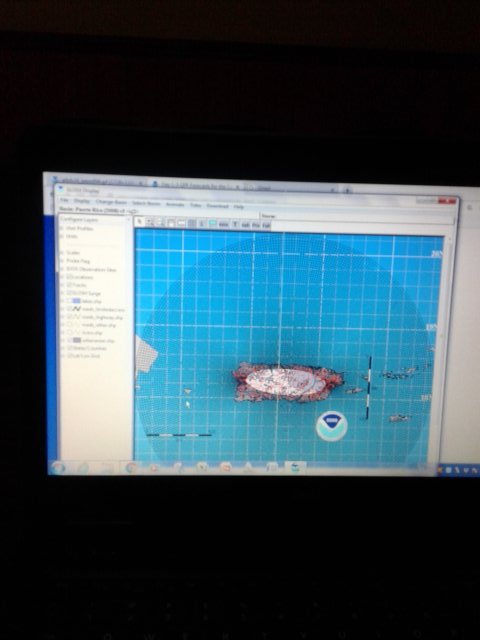Expand the Probe Flag row
Image resolution: width=480 pixels, height=640 pixels.
[62, 261]
